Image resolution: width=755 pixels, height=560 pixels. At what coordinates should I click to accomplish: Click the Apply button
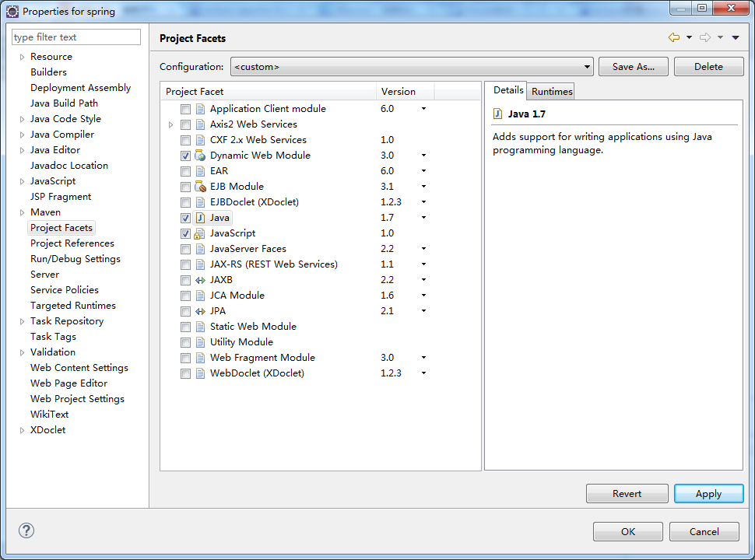point(708,494)
